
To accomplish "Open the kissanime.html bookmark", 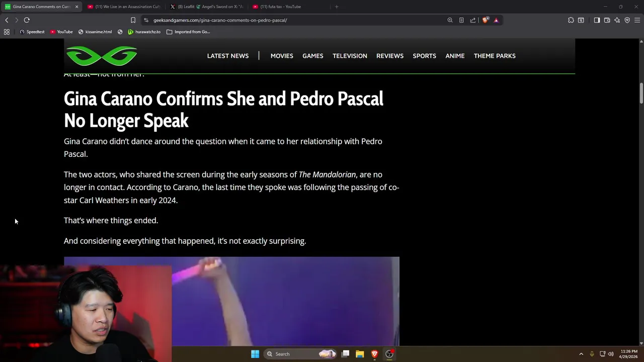I will tap(95, 32).
